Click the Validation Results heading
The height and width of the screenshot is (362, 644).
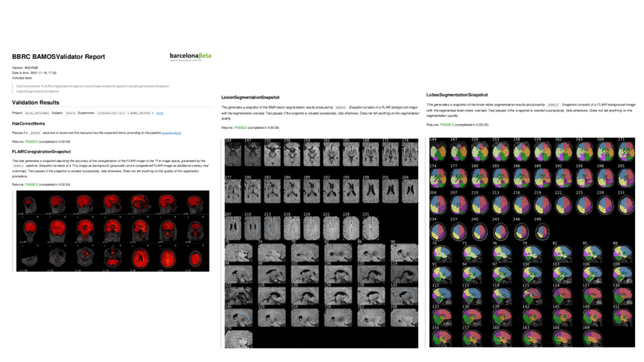click(37, 103)
